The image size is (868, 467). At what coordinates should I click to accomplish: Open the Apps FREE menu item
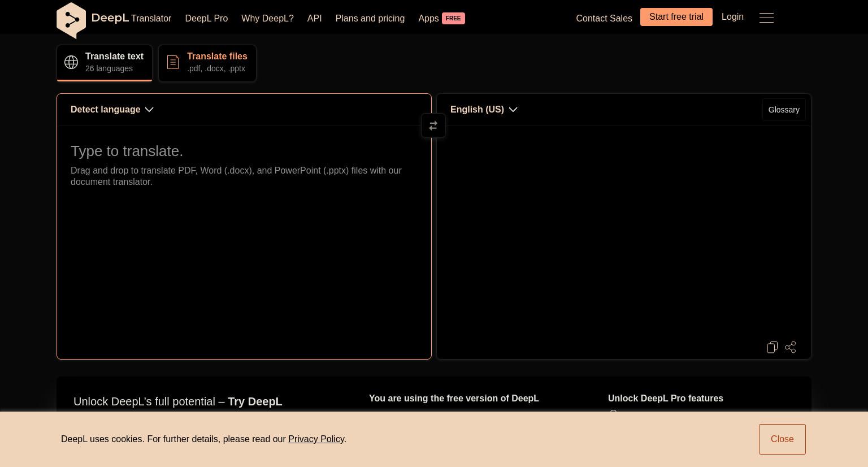tap(441, 19)
